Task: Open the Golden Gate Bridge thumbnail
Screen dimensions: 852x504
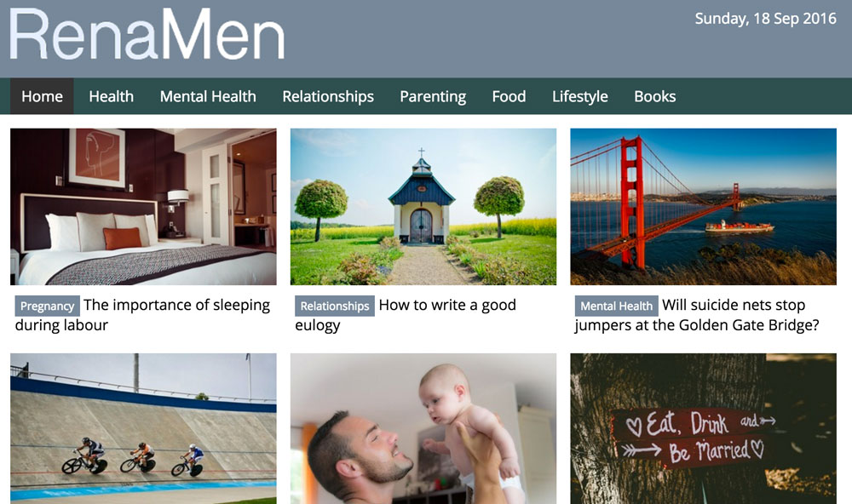Action: pos(703,206)
